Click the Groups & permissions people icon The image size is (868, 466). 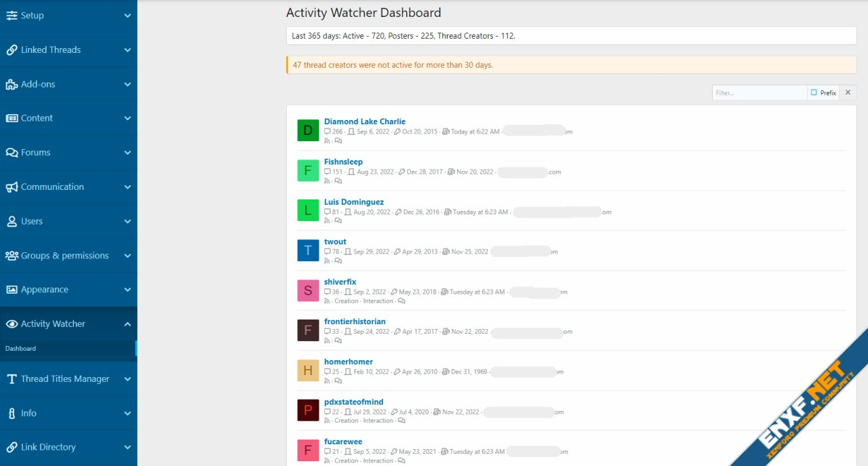point(12,256)
